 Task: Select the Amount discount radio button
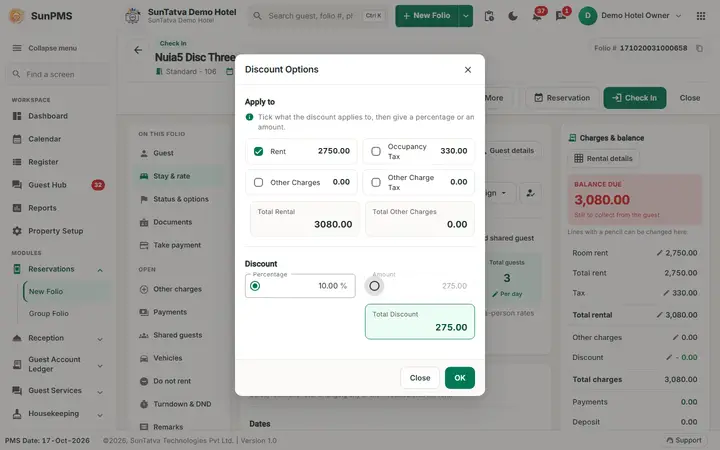374,286
